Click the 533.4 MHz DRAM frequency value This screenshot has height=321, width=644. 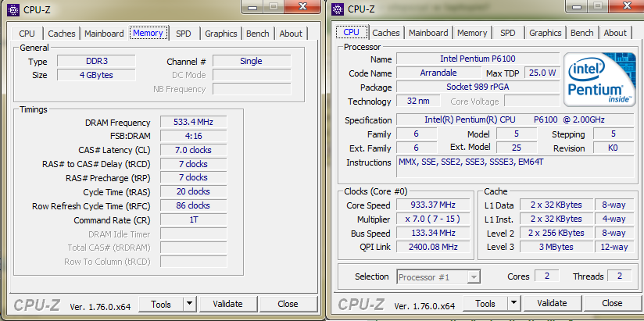(x=193, y=122)
